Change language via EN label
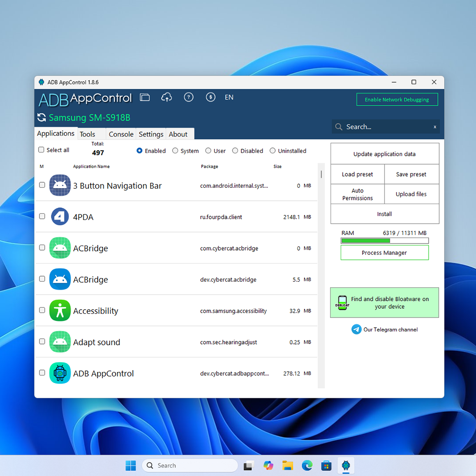Viewport: 476px width, 476px height. point(229,97)
